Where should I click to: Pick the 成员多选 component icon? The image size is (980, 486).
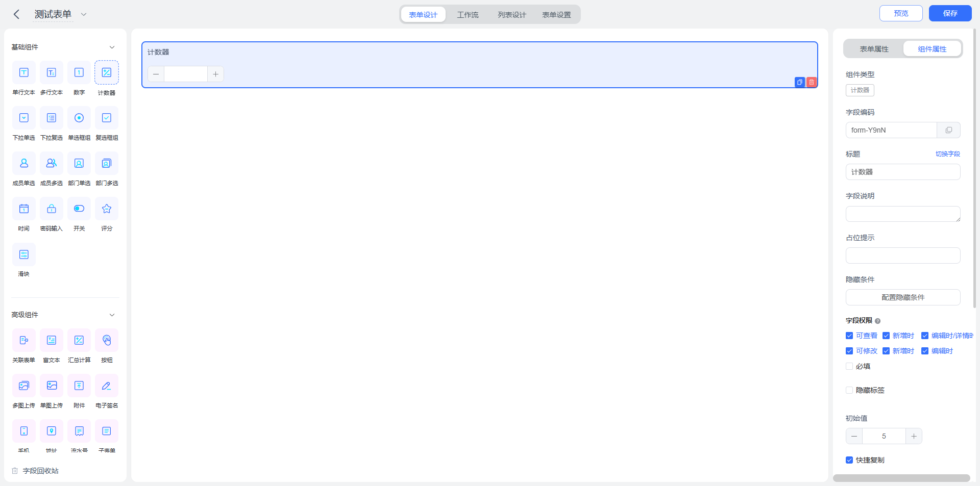(52, 163)
